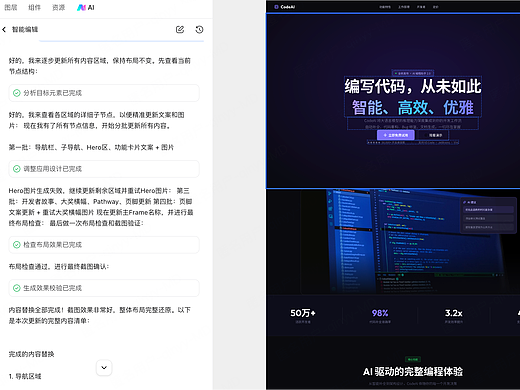Select the 3.2x statistic on canvas
Screen dimensions: 520x390
coord(454,313)
